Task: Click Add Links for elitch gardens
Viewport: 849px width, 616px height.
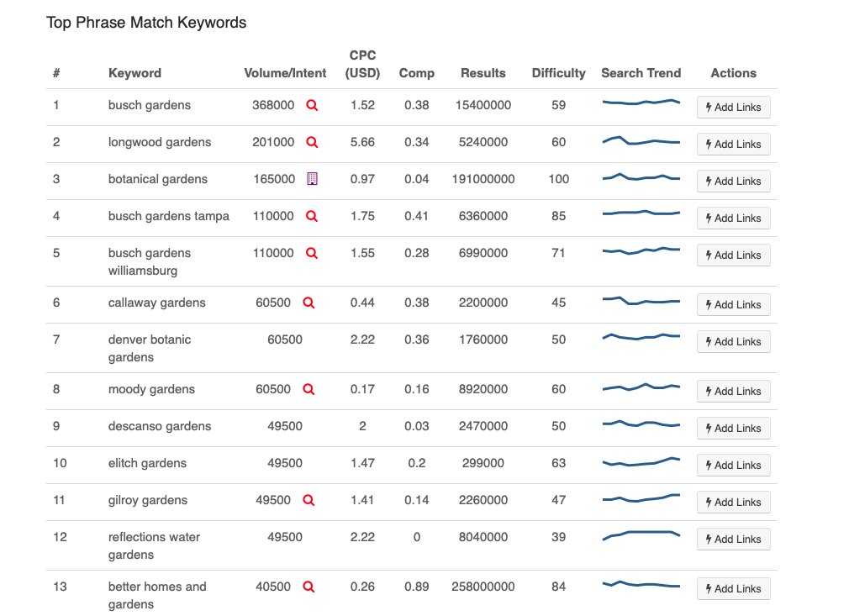Action: tap(734, 465)
